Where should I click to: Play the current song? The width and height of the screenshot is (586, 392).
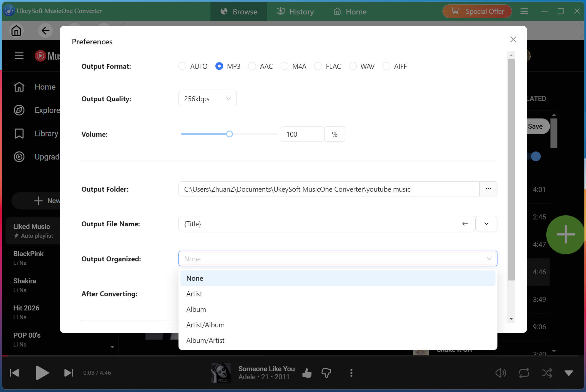(42, 373)
